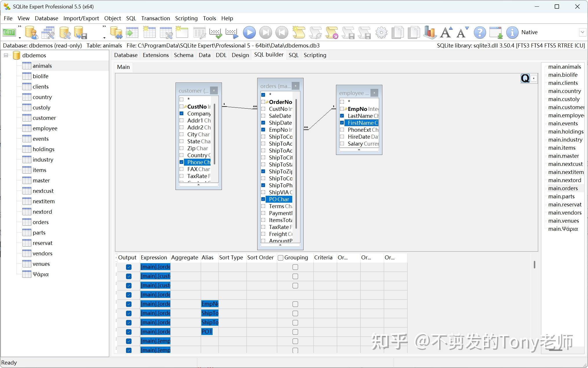Click the EXIT toolbar icon
Viewport: 588px width, 368px height.
[x=9, y=32]
